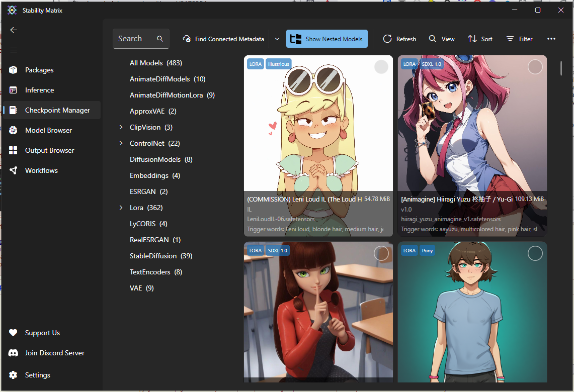Click Join Discord Server link
This screenshot has height=392, width=574.
click(x=54, y=353)
